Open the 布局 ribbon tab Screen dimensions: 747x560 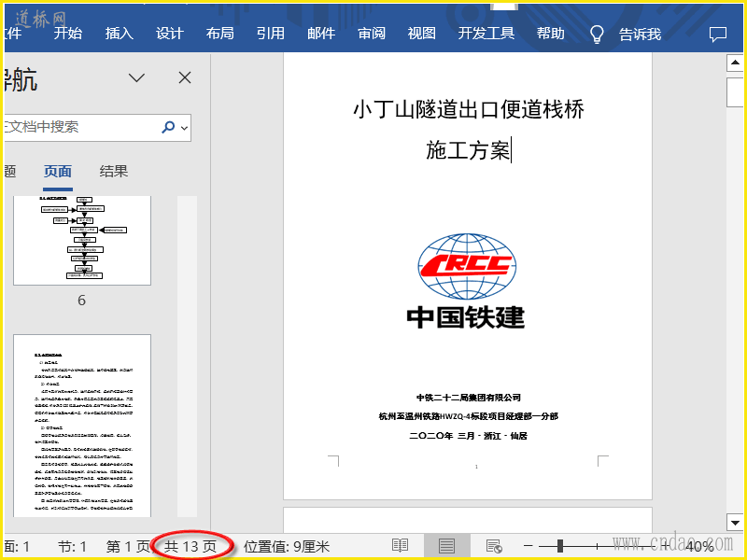220,34
